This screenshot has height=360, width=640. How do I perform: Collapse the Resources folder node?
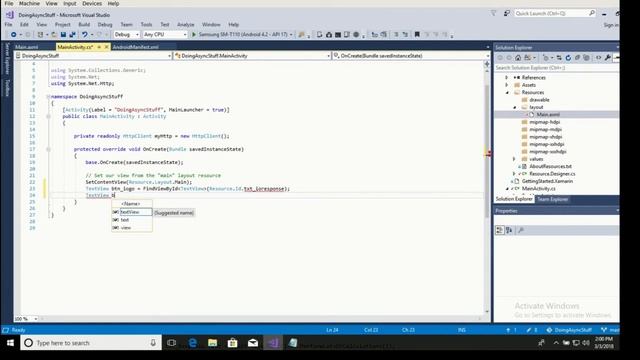coord(507,93)
